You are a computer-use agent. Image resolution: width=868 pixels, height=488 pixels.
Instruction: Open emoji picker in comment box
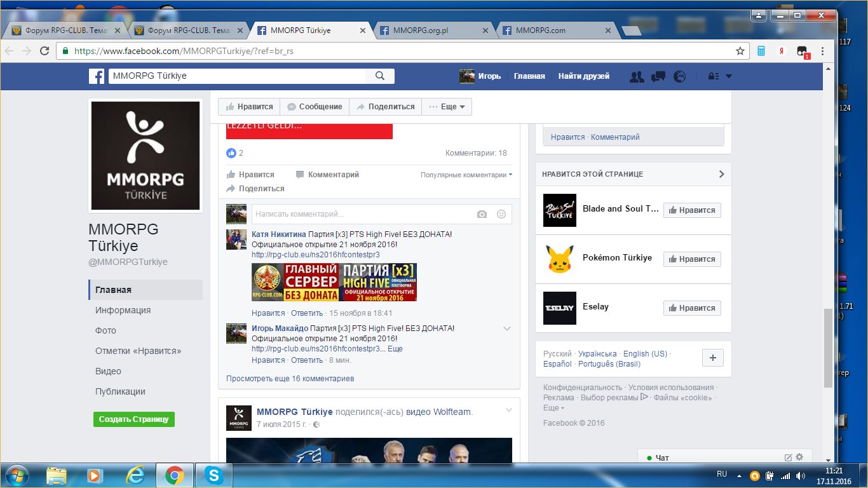tap(501, 215)
